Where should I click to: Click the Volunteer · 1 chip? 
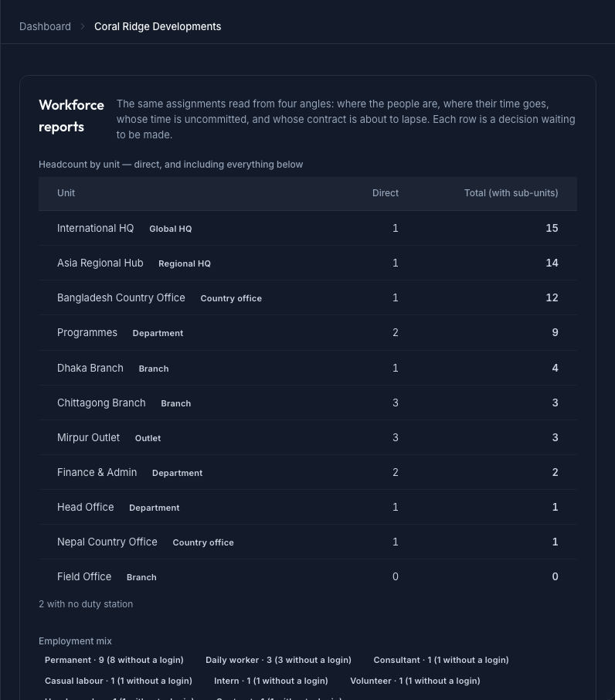click(415, 681)
